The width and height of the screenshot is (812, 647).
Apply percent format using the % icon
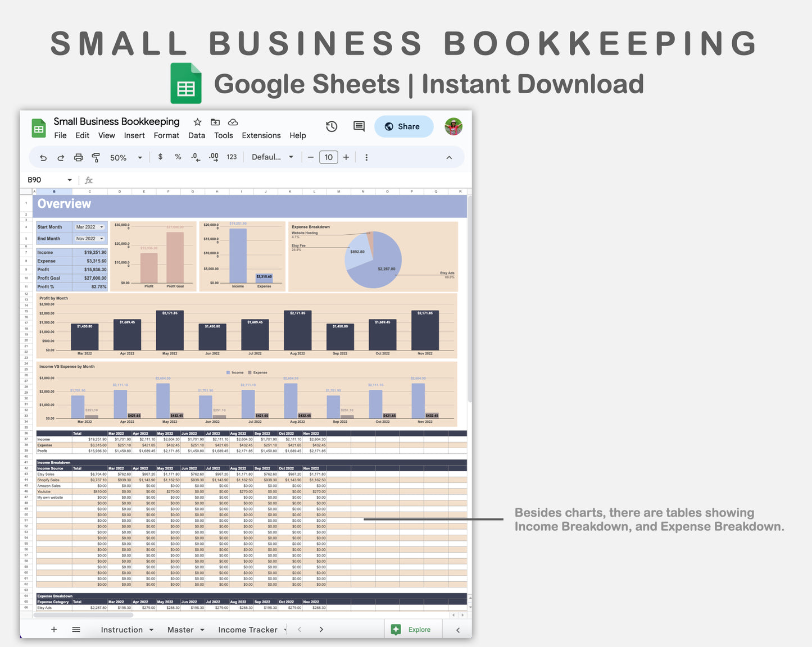click(x=178, y=157)
